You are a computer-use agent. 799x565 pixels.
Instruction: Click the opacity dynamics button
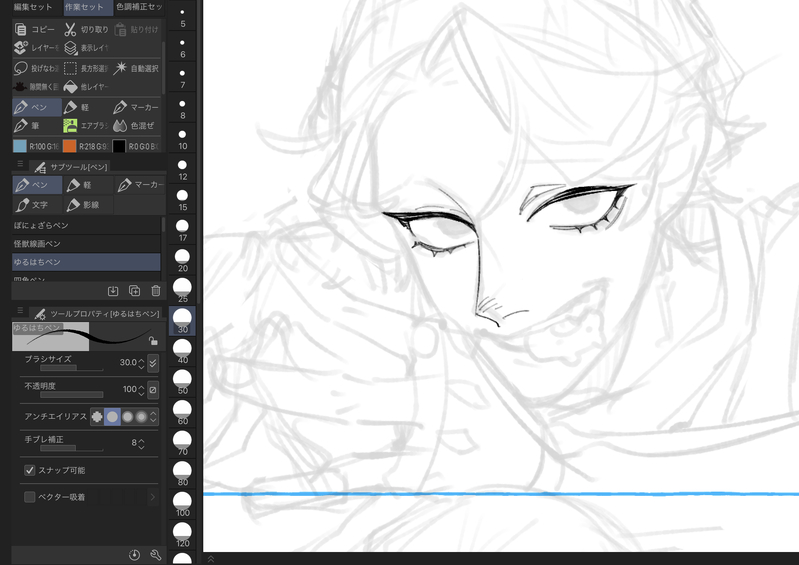(153, 390)
